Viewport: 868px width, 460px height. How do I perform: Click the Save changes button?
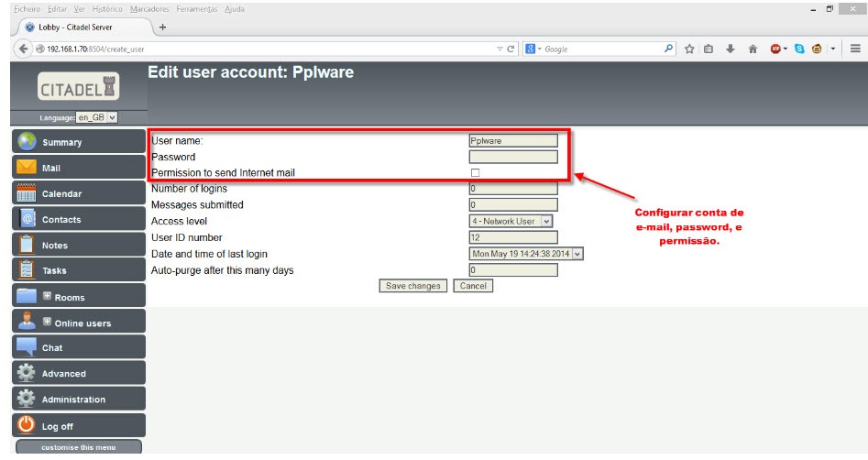[x=412, y=286]
